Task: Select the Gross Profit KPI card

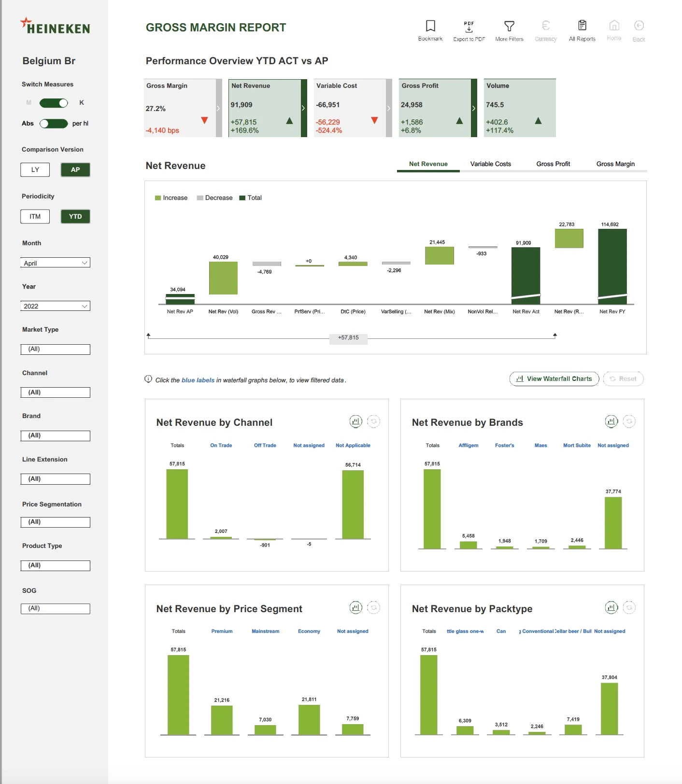Action: (438, 108)
